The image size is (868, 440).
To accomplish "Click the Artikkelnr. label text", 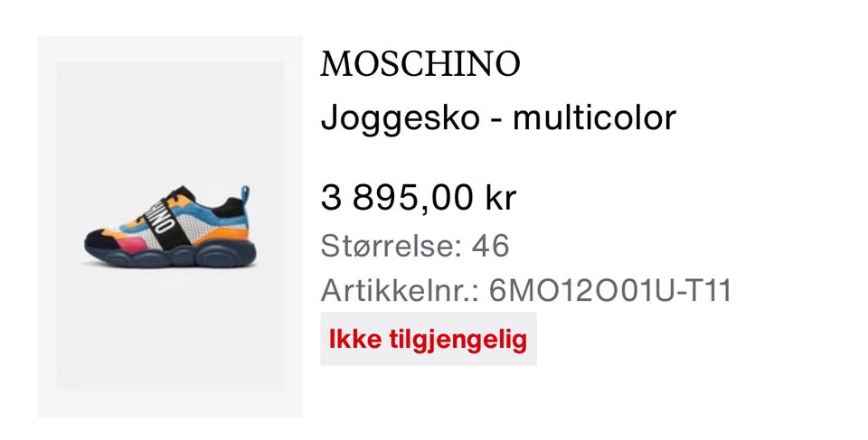I will coord(400,291).
